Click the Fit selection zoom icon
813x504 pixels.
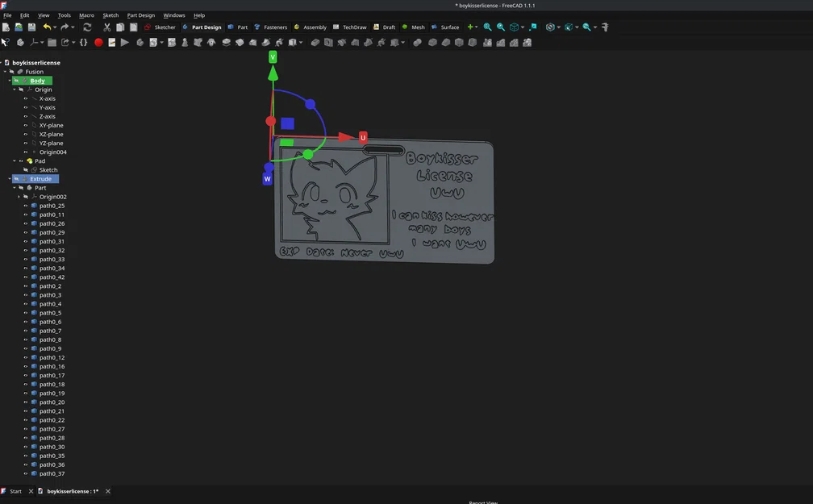pyautogui.click(x=500, y=27)
